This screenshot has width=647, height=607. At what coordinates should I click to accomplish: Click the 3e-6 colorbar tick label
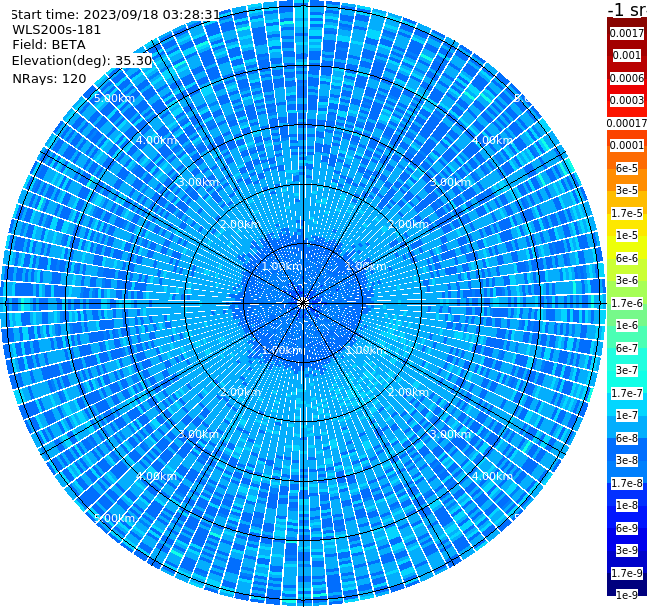[x=627, y=280]
